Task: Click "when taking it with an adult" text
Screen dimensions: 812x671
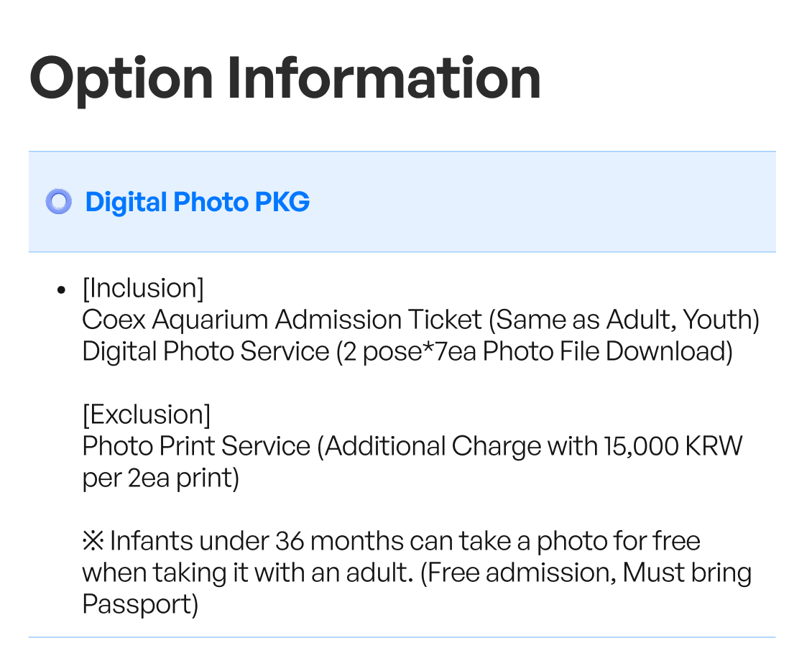Action: (247, 573)
